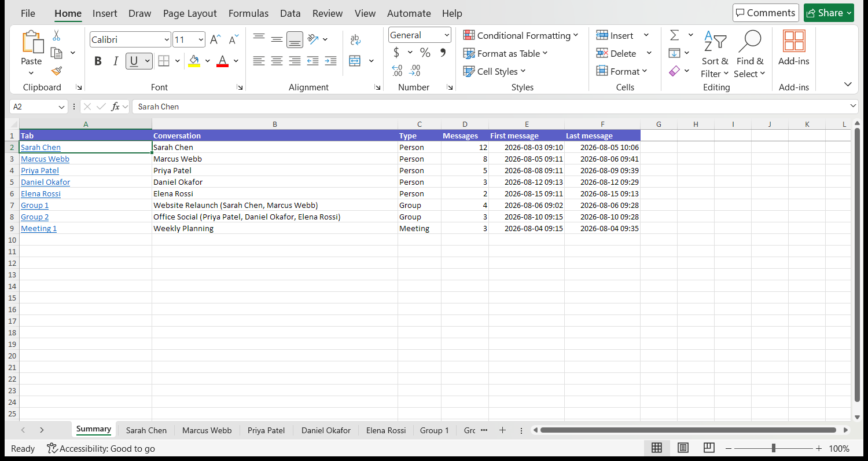Click the Increase Font Size icon
868x461 pixels.
pos(215,39)
